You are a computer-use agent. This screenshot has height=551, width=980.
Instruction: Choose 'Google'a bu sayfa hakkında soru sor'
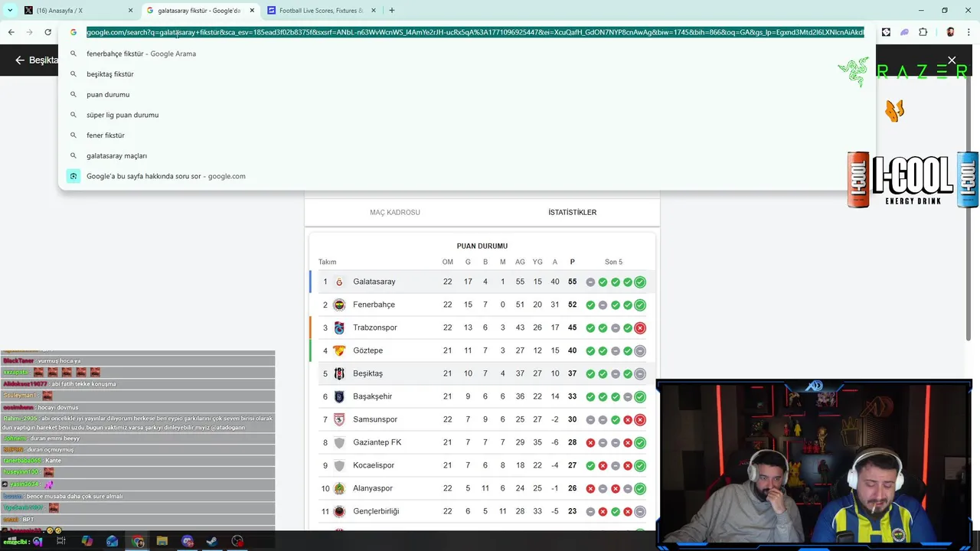pyautogui.click(x=467, y=176)
